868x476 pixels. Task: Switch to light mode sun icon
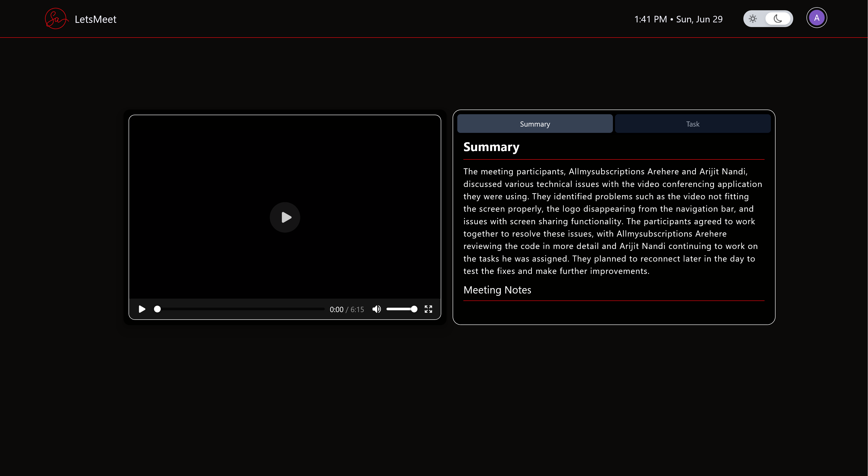point(753,19)
